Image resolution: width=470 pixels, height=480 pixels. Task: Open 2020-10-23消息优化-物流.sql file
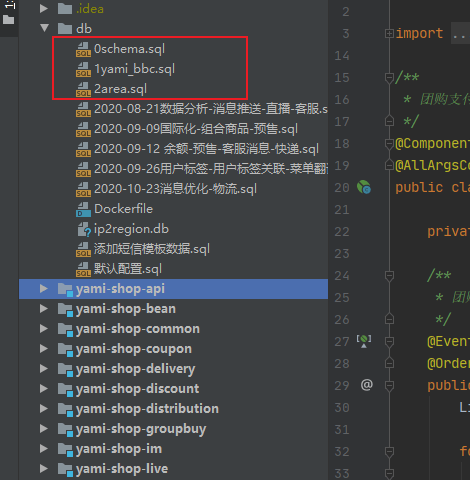[x=175, y=189]
